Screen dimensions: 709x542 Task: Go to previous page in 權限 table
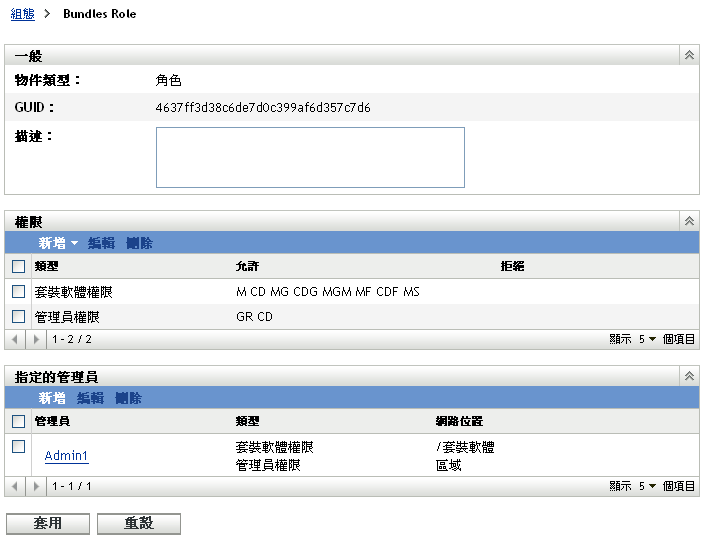(15, 339)
